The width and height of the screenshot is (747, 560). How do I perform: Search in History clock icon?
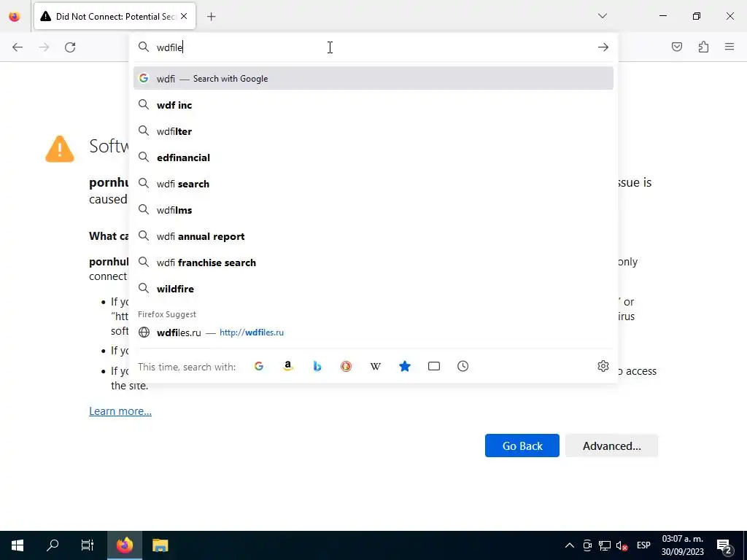tap(462, 366)
